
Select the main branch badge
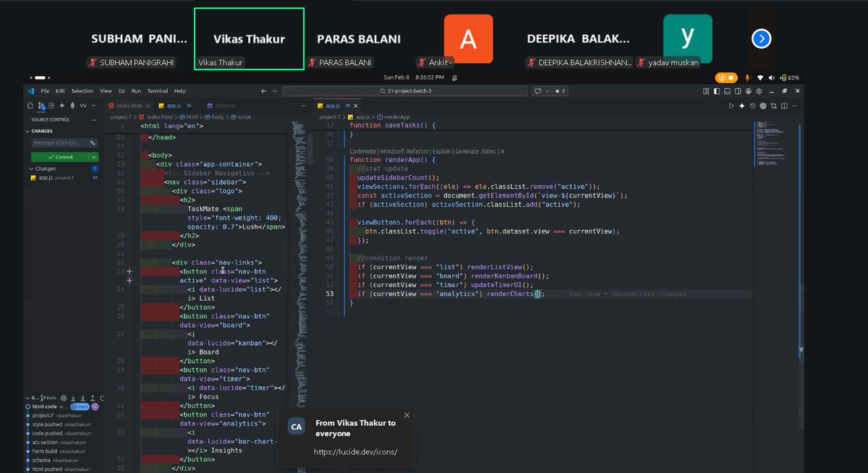80,406
